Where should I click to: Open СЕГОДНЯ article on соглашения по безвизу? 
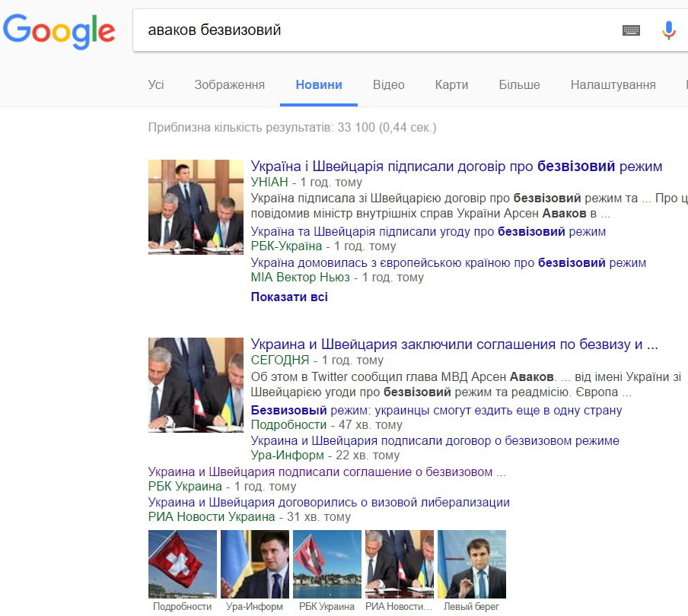pos(454,345)
